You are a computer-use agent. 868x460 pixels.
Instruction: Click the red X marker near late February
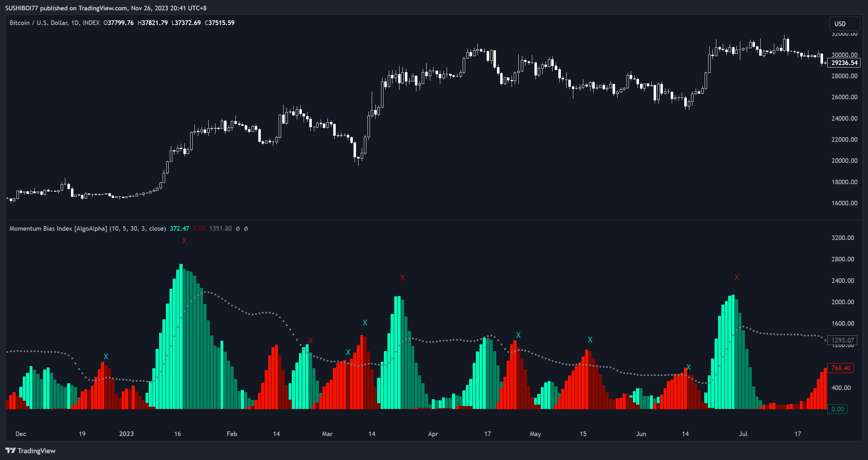point(310,341)
